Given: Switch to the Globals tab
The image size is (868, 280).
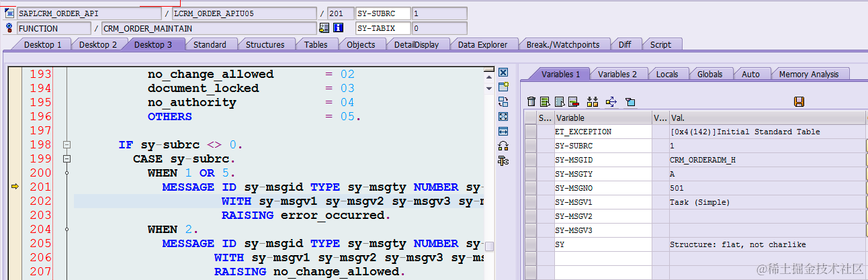Looking at the screenshot, I should tap(710, 74).
